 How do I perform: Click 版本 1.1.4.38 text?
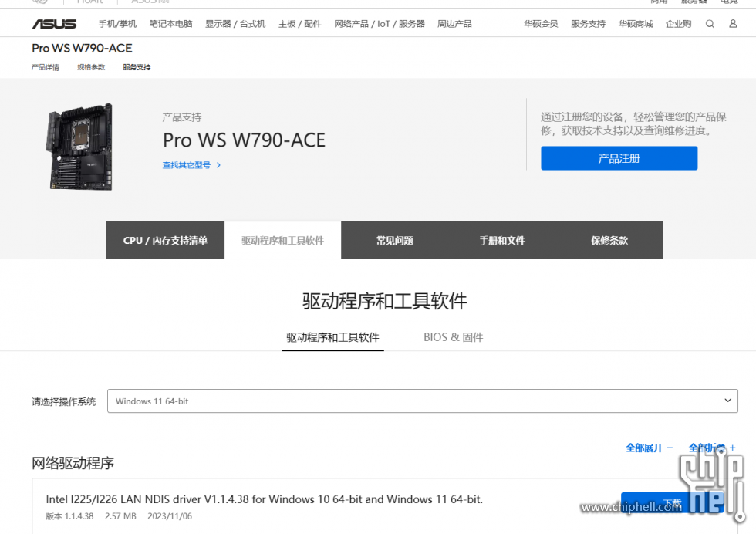[x=69, y=516]
